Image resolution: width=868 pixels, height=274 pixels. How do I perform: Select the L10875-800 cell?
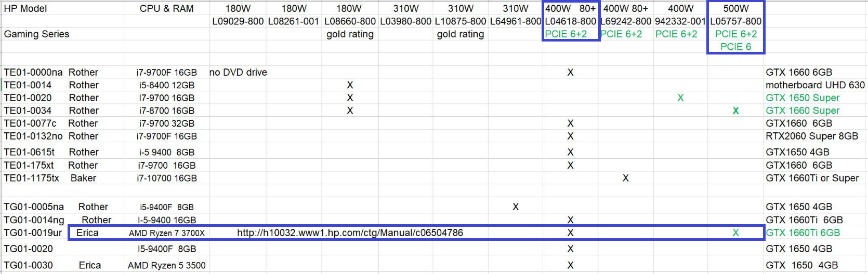(461, 21)
